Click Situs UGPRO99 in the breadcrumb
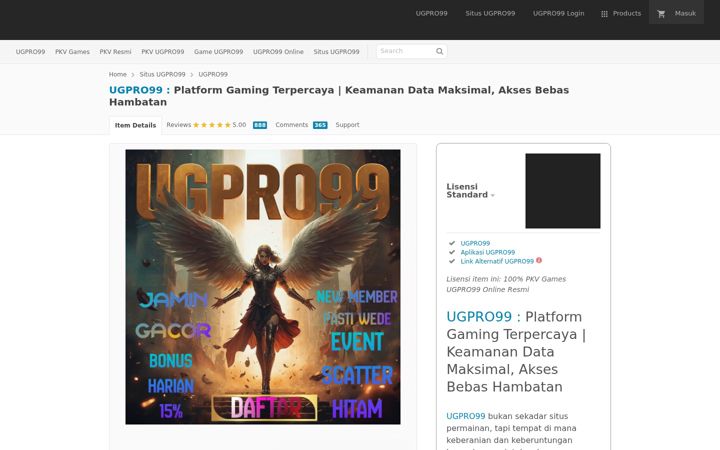The image size is (720, 450). tap(163, 74)
